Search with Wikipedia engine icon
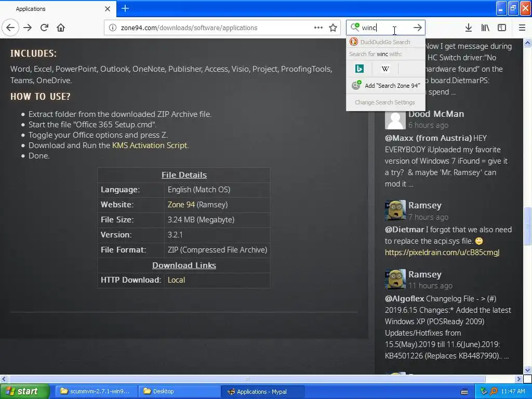532x399 pixels. tap(385, 69)
